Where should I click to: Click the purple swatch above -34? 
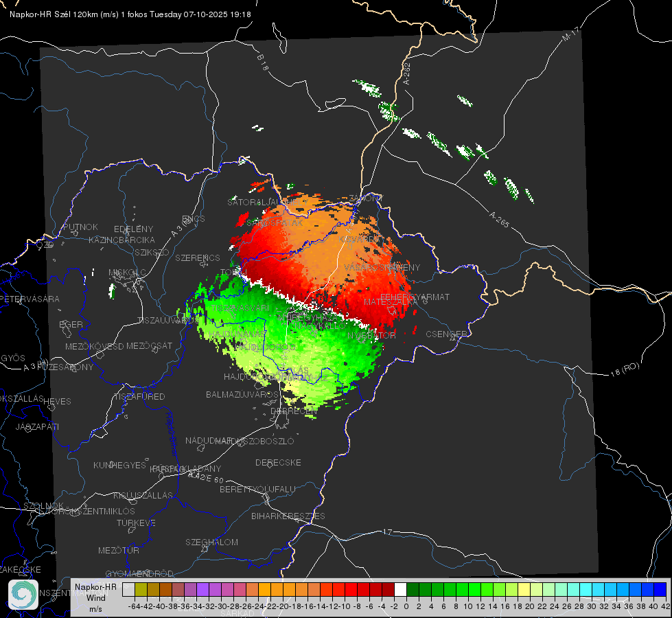coord(202,590)
